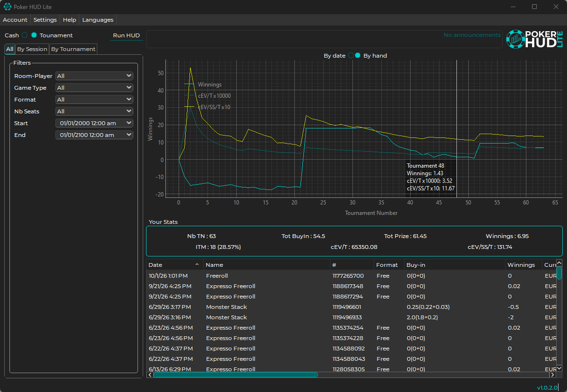The width and height of the screenshot is (567, 392).
Task: Sort the table by Name column header
Action: click(266, 265)
